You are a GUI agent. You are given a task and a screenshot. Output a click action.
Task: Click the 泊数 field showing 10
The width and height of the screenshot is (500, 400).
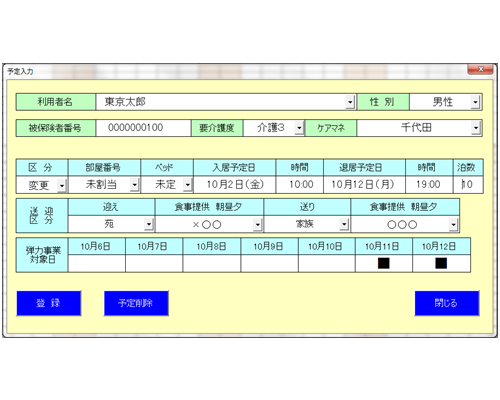[468, 185]
